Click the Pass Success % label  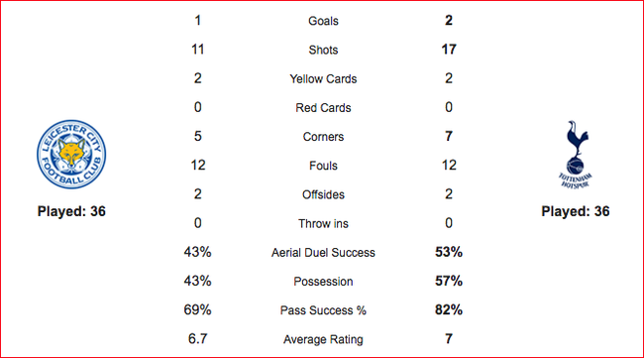323,310
